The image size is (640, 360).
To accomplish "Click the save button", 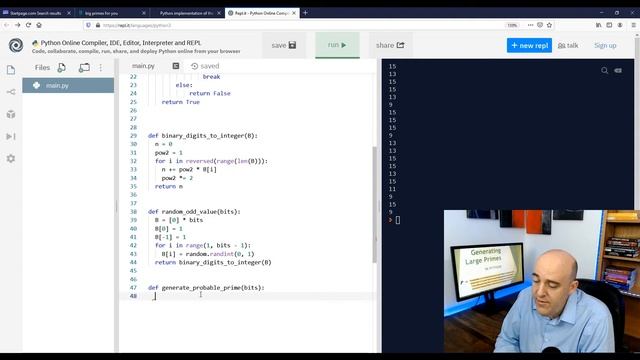I will [x=284, y=45].
